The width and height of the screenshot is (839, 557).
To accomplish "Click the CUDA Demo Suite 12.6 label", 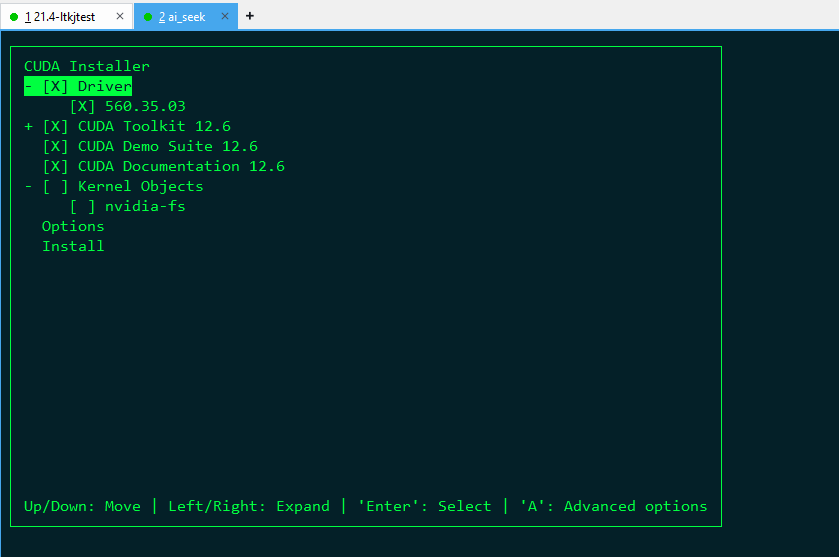I will (x=168, y=146).
